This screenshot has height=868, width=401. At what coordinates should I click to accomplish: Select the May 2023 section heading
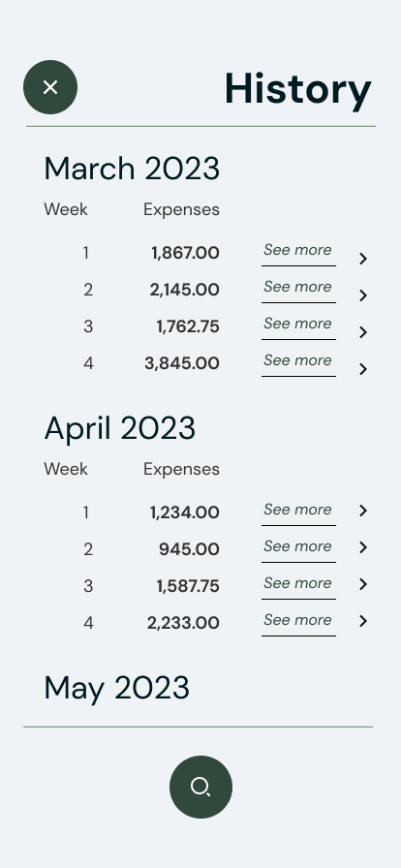tap(117, 689)
